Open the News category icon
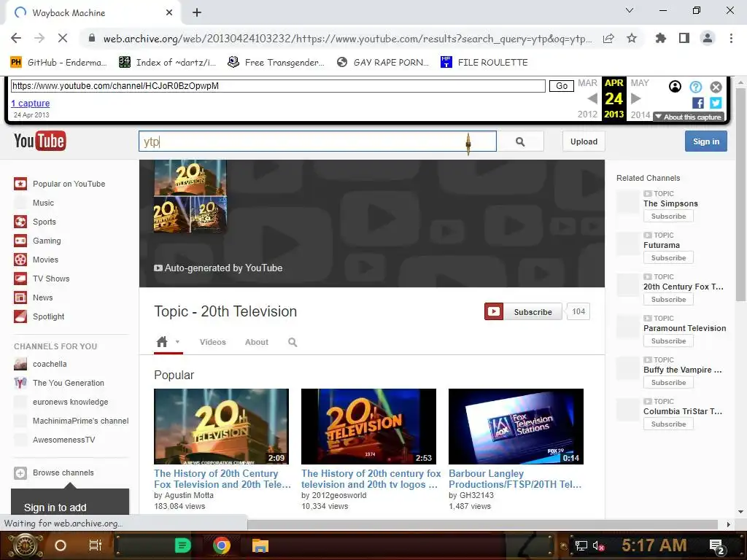This screenshot has height=560, width=747. tap(20, 297)
